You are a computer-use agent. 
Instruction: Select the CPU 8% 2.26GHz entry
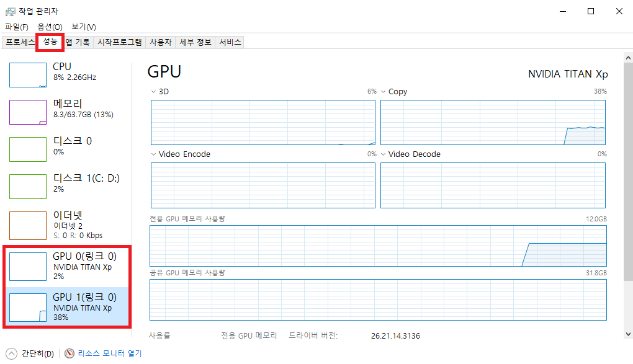[x=67, y=74]
